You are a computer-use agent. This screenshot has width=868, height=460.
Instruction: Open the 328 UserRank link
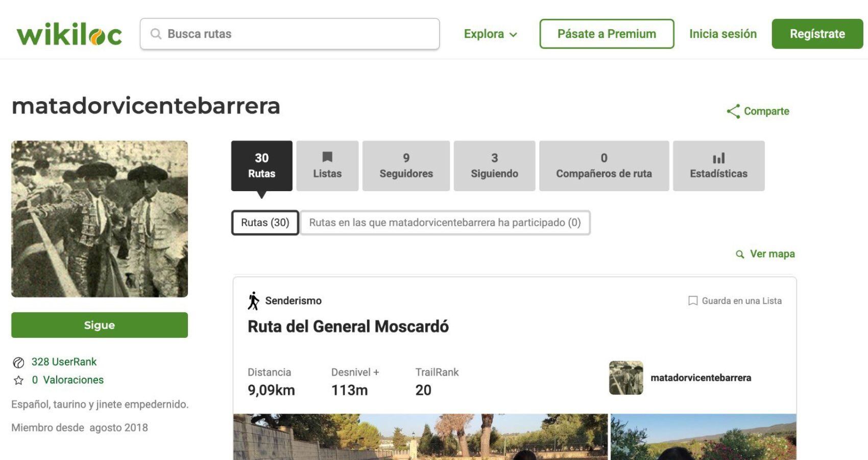[x=64, y=362]
